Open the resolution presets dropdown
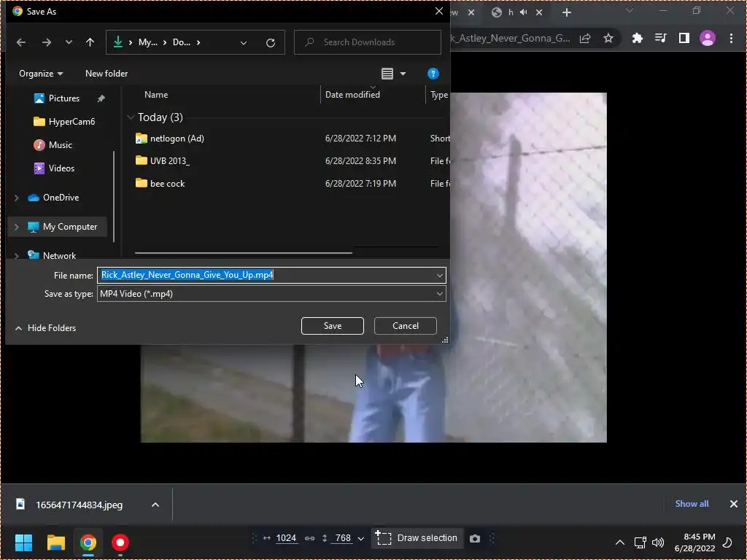This screenshot has height=560, width=747. (x=360, y=539)
